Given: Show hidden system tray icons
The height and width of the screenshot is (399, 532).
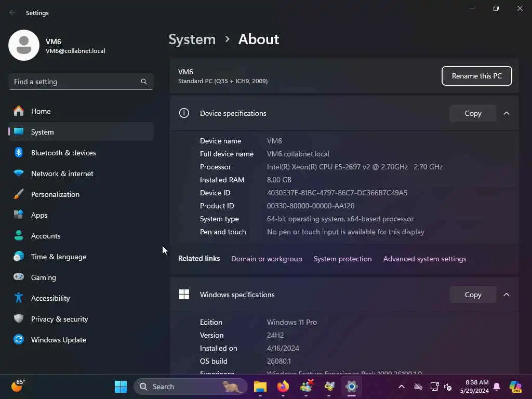Looking at the screenshot, I should 402,387.
